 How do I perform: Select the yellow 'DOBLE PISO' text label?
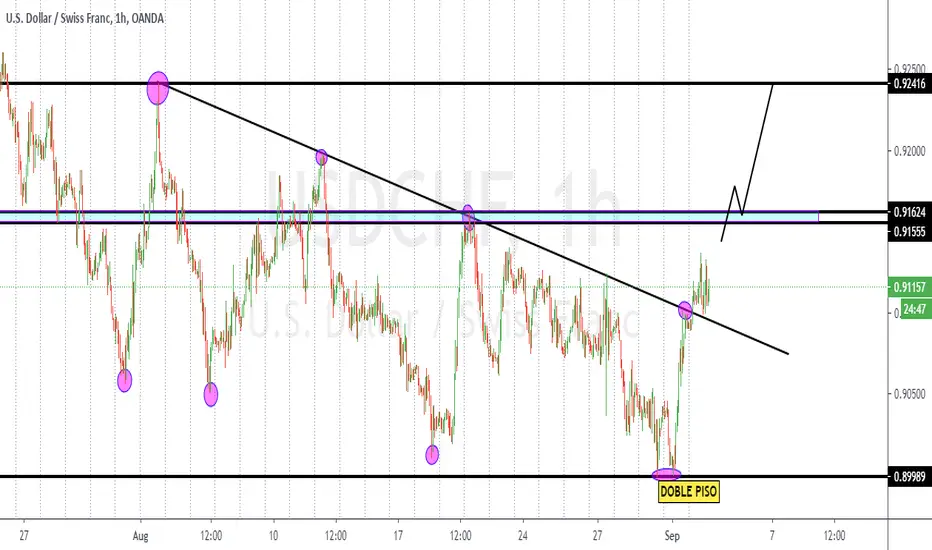click(689, 492)
